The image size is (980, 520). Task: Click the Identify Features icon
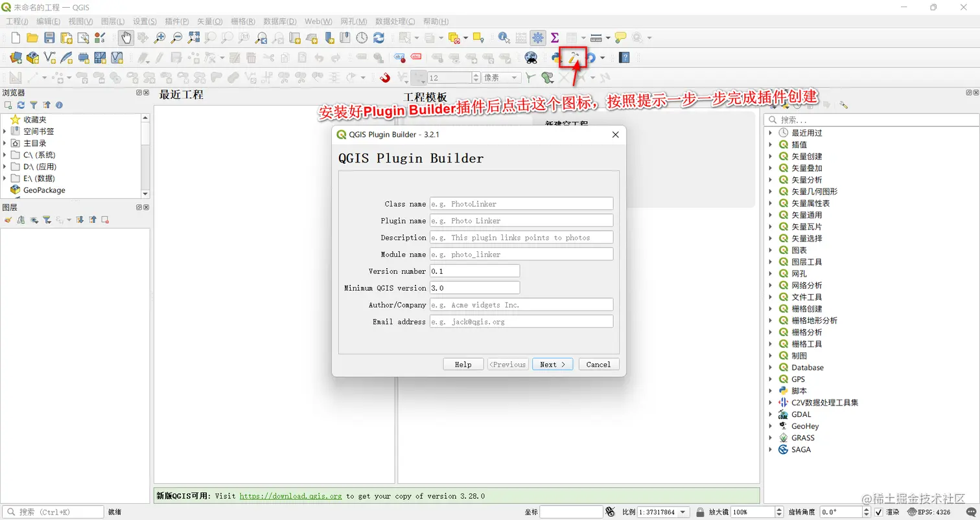click(x=503, y=37)
